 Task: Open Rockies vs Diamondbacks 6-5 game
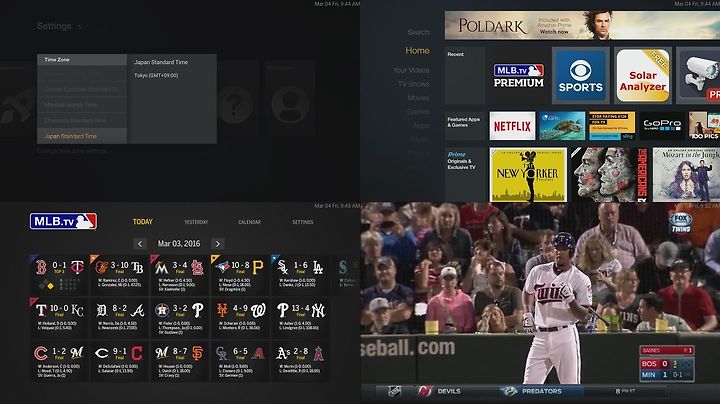pyautogui.click(x=240, y=361)
